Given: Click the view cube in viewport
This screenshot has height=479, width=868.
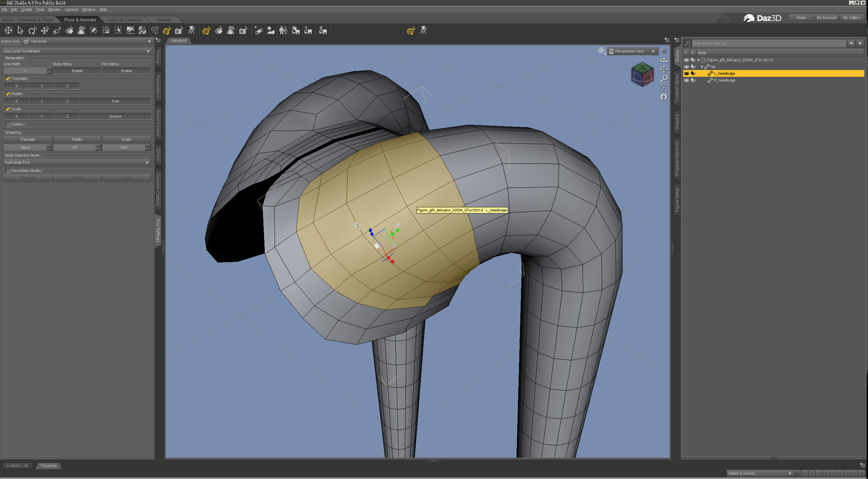Looking at the screenshot, I should point(642,74).
